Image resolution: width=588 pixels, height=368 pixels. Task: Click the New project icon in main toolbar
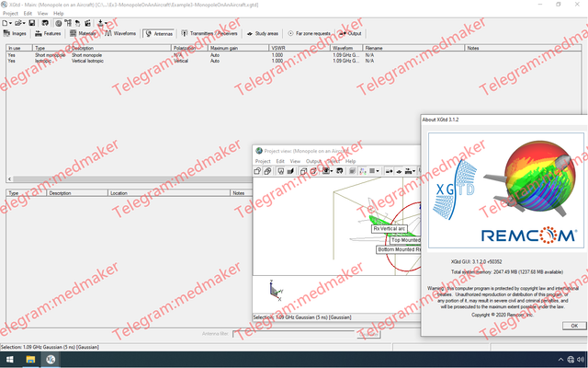pos(5,23)
